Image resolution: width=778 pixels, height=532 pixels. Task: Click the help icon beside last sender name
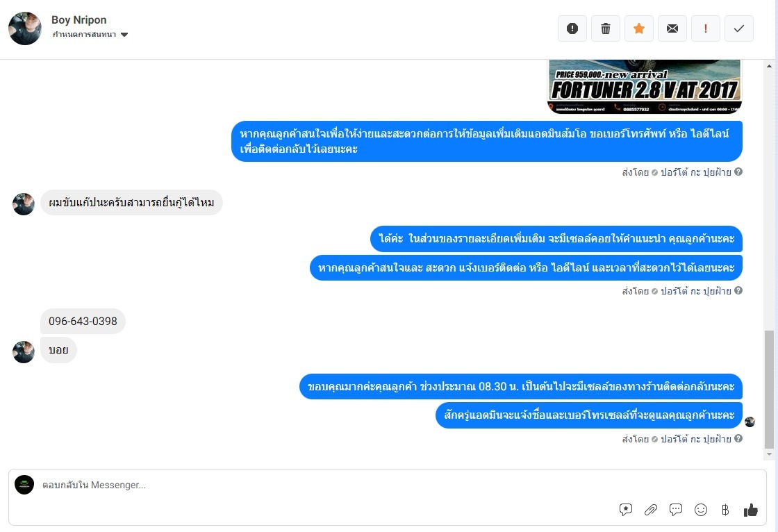[738, 438]
